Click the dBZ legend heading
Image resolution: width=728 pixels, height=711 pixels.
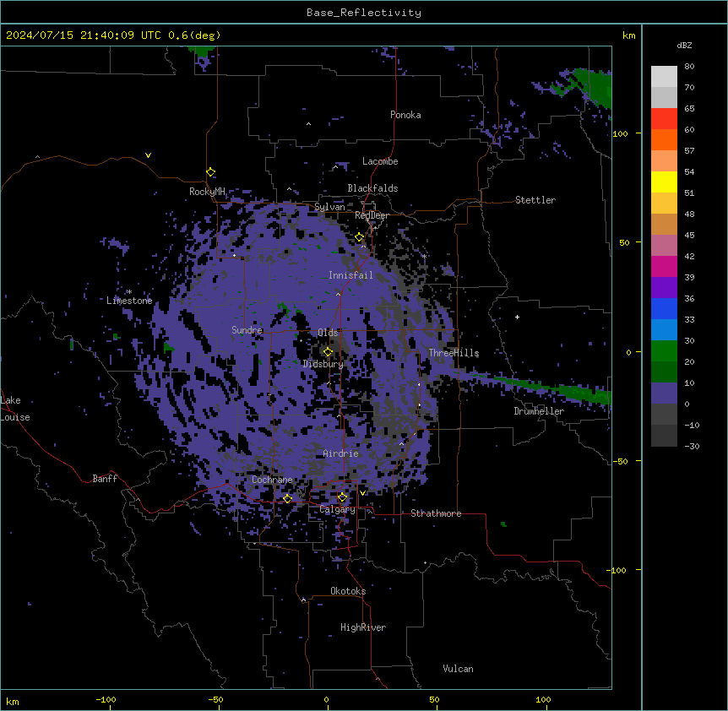(x=684, y=45)
